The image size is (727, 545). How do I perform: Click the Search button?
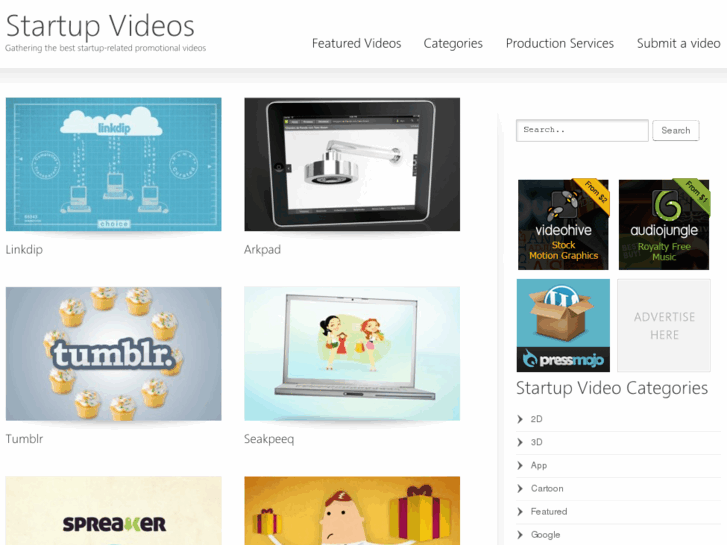point(676,130)
